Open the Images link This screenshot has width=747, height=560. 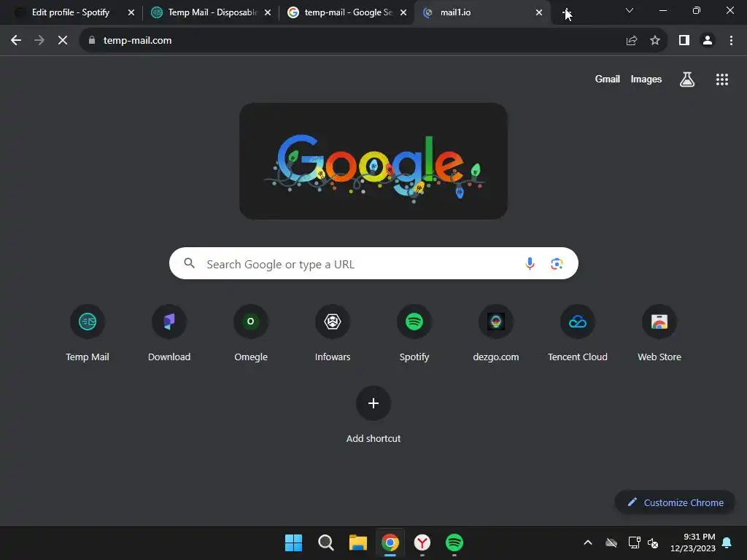click(x=646, y=79)
